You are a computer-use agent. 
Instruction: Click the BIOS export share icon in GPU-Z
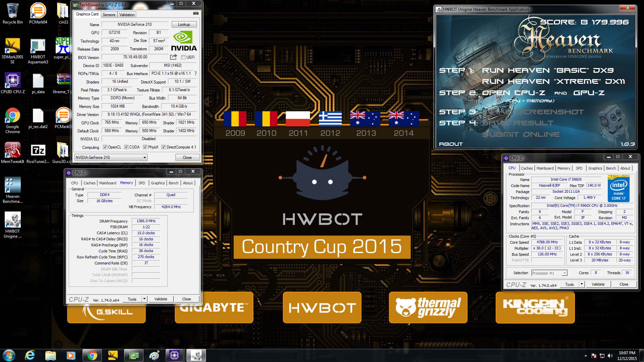click(173, 57)
